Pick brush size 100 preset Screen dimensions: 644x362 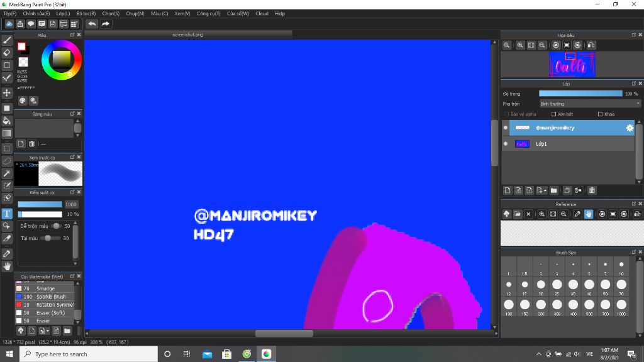(508, 305)
